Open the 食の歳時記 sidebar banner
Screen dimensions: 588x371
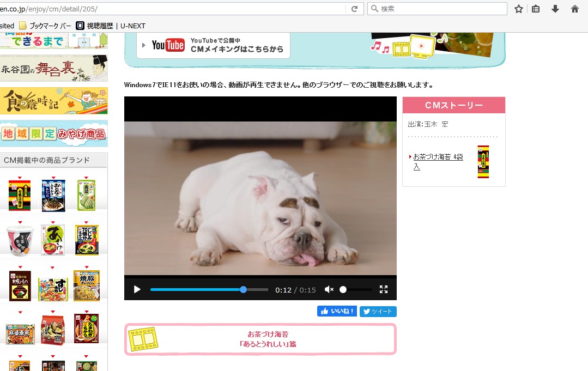54,101
